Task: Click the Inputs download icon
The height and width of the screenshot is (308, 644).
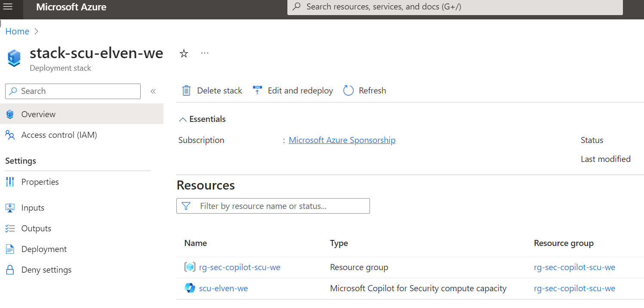Action: pos(10,208)
